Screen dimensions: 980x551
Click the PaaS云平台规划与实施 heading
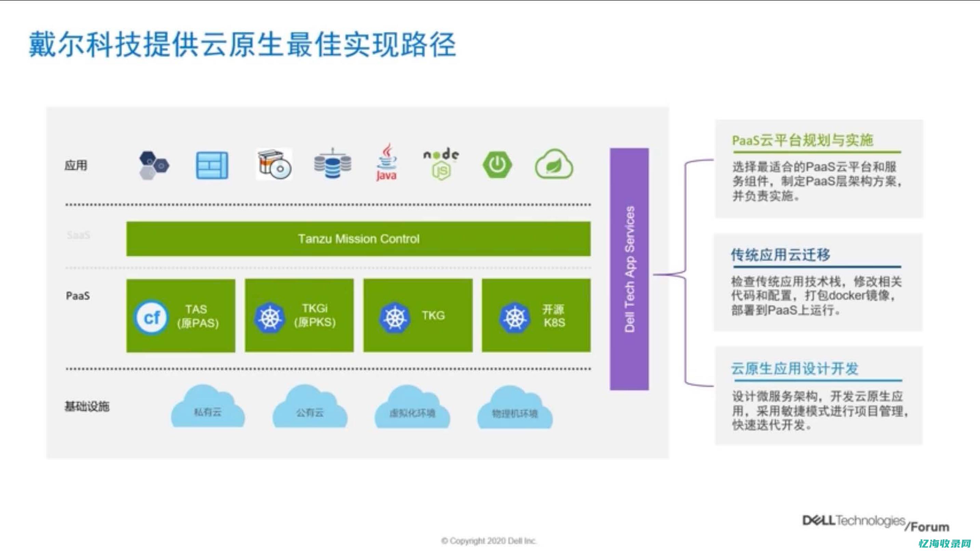point(803,140)
